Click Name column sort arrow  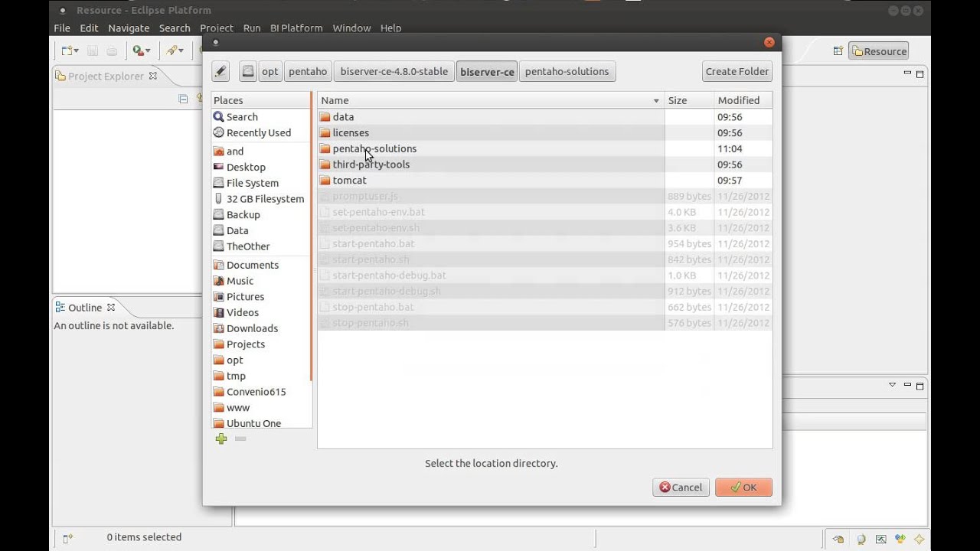point(656,101)
